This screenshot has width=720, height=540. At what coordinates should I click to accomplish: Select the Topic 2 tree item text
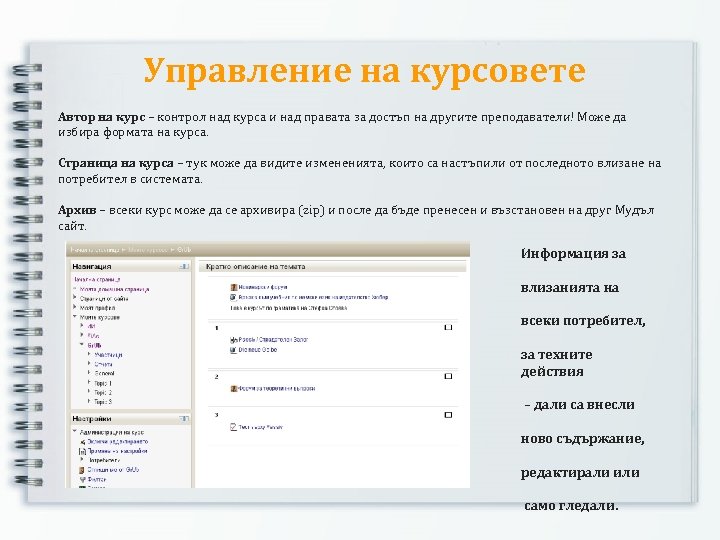[x=103, y=393]
